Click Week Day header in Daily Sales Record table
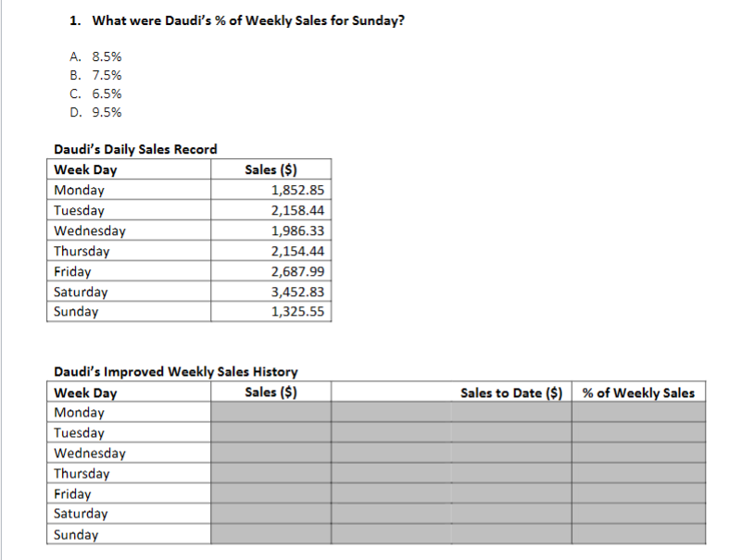This screenshot has width=755, height=560. [86, 169]
